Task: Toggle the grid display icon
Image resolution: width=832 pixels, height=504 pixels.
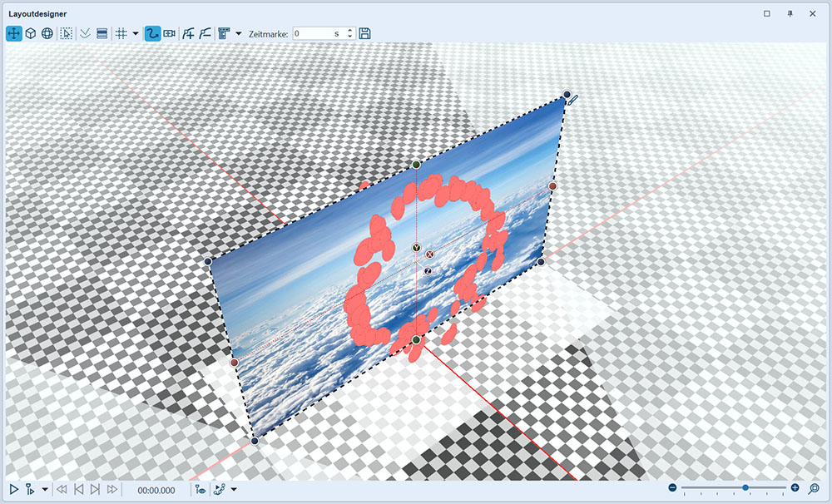Action: 121,33
